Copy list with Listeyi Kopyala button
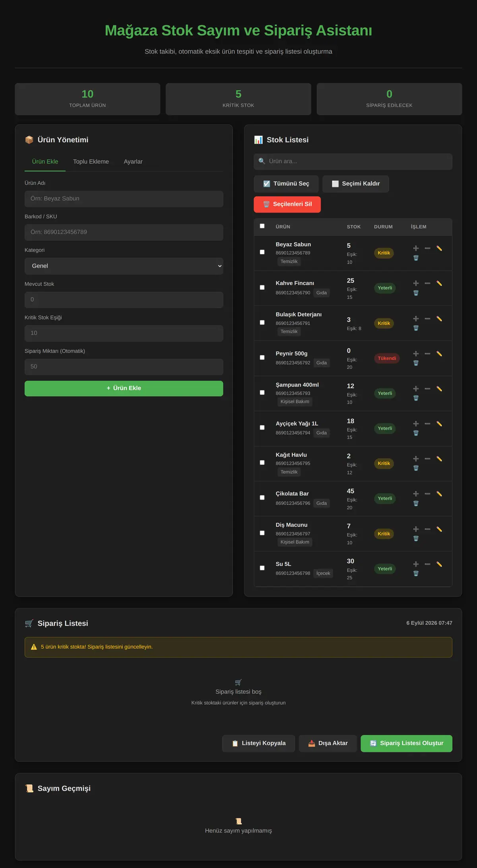This screenshot has height=868, width=477. click(258, 743)
